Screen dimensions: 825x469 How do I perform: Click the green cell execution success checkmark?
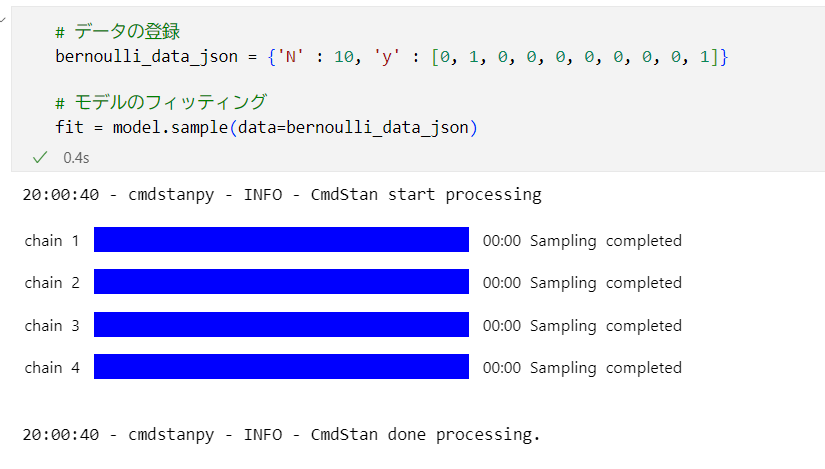coord(40,157)
